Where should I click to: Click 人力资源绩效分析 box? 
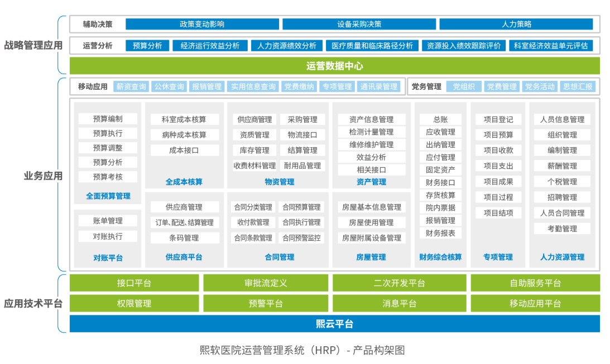pyautogui.click(x=287, y=46)
